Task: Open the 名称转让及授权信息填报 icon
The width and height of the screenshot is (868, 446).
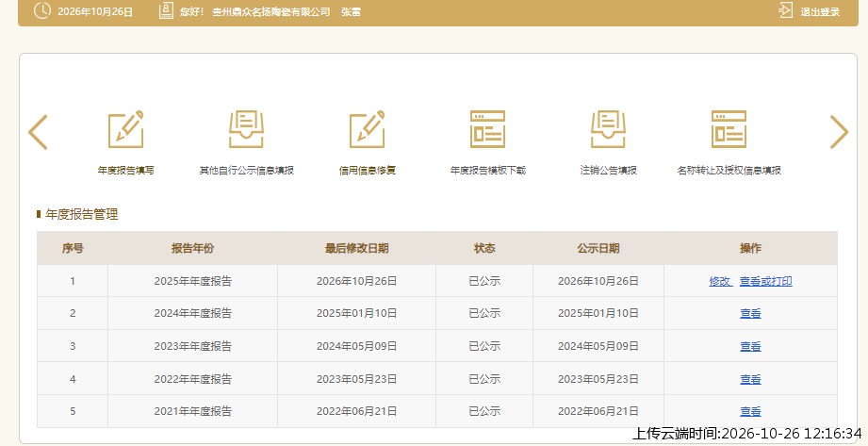Action: pyautogui.click(x=729, y=129)
